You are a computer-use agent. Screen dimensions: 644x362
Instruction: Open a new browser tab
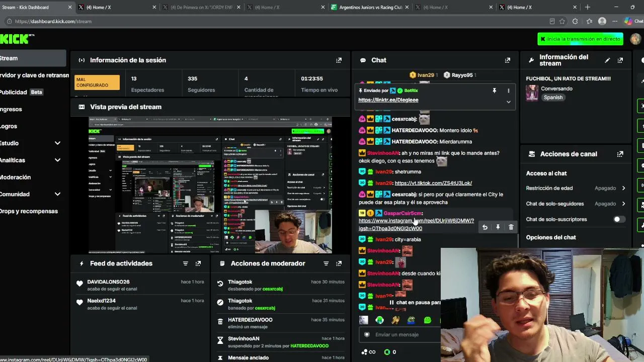(x=587, y=7)
